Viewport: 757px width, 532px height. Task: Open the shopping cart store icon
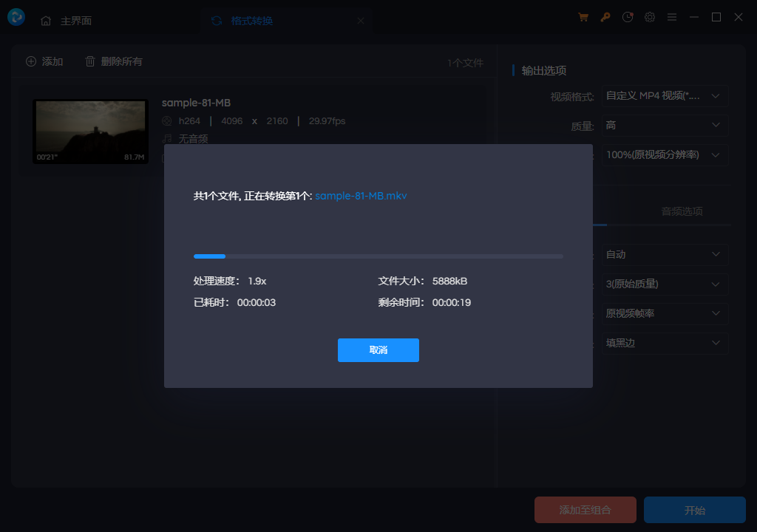(x=583, y=16)
